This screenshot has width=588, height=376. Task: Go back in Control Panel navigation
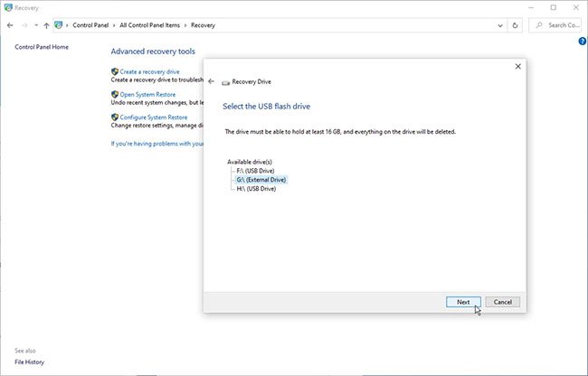[x=10, y=25]
